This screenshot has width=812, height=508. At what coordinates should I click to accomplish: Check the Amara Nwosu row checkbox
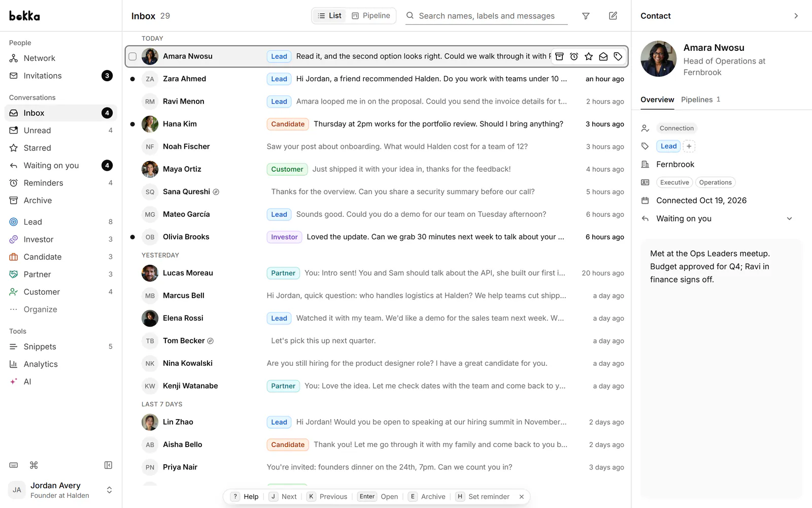coord(132,56)
